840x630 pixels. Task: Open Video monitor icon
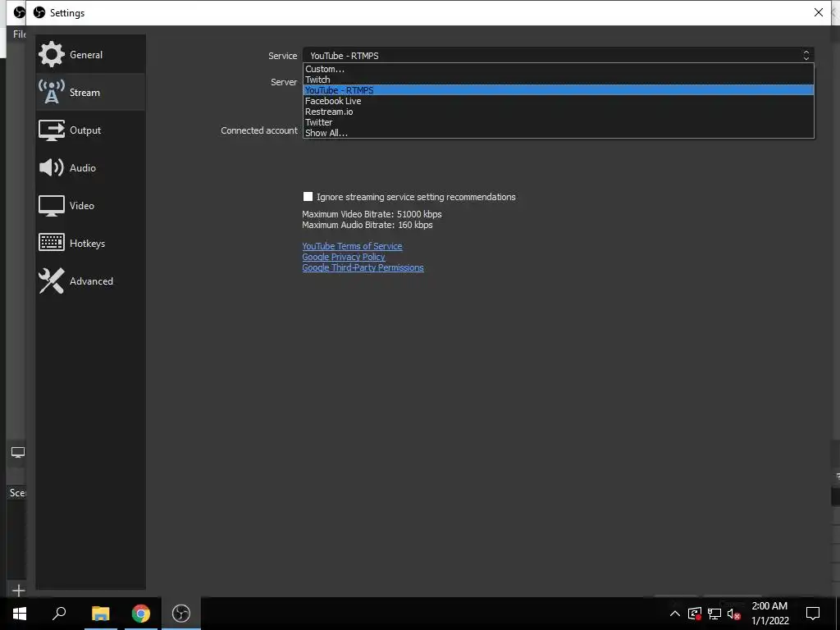(52, 206)
